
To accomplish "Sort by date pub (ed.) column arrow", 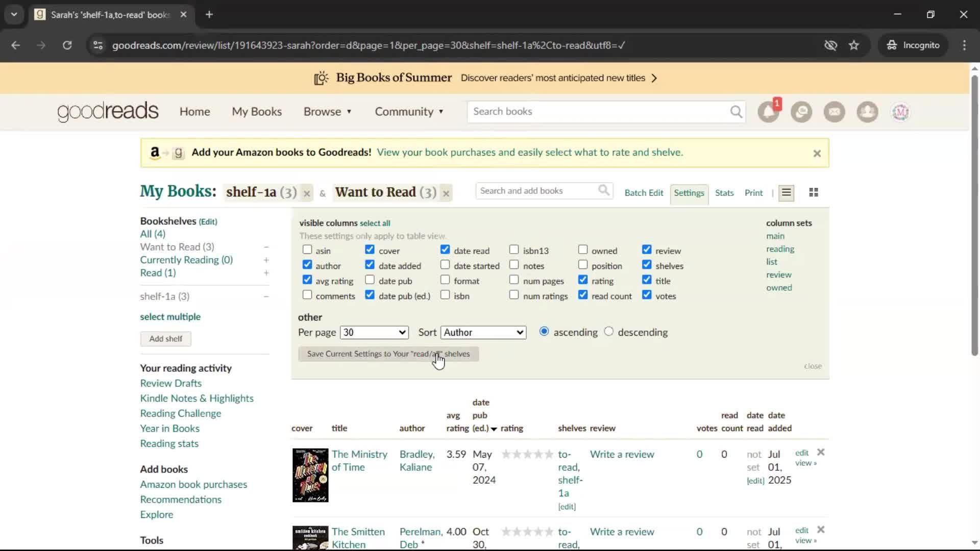I will (494, 429).
